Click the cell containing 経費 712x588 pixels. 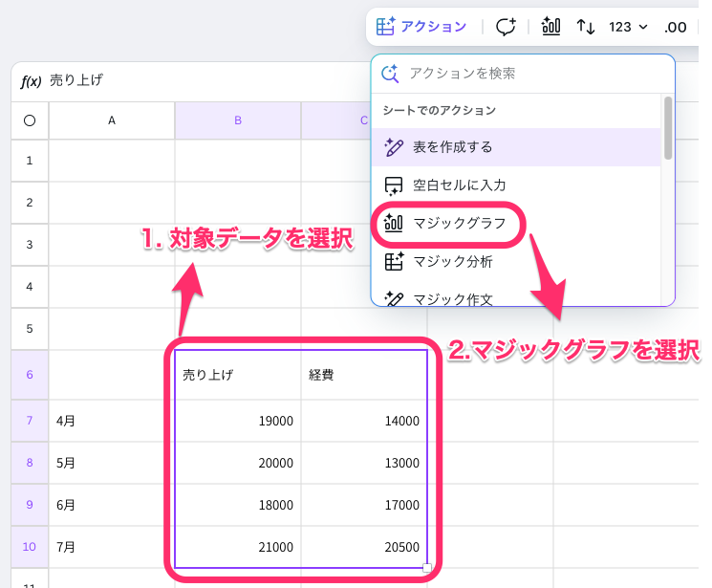[364, 375]
